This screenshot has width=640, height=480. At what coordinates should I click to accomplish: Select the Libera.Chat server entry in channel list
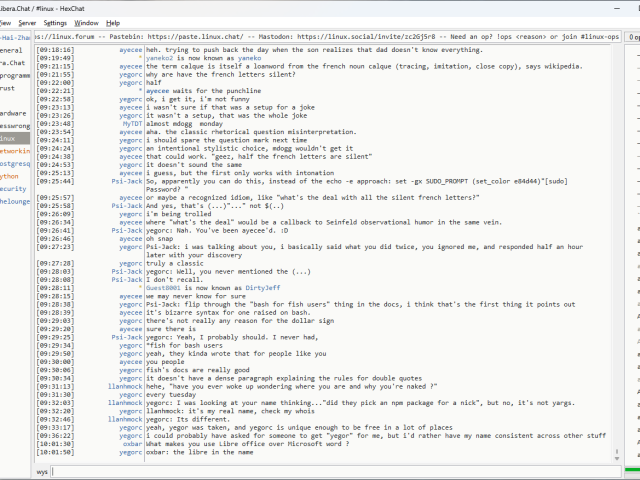(12, 62)
